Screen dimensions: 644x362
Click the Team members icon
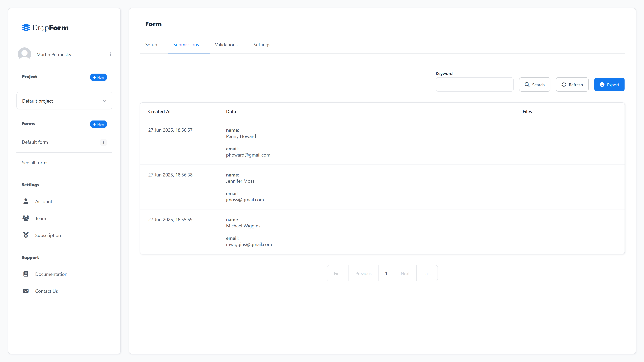[26, 218]
